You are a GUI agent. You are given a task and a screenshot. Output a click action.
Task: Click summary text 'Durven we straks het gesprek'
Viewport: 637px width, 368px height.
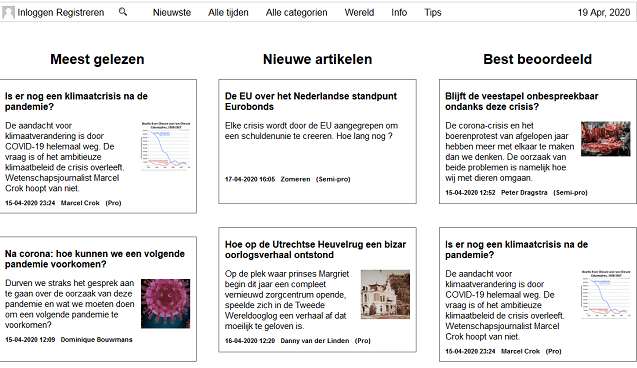tap(69, 304)
